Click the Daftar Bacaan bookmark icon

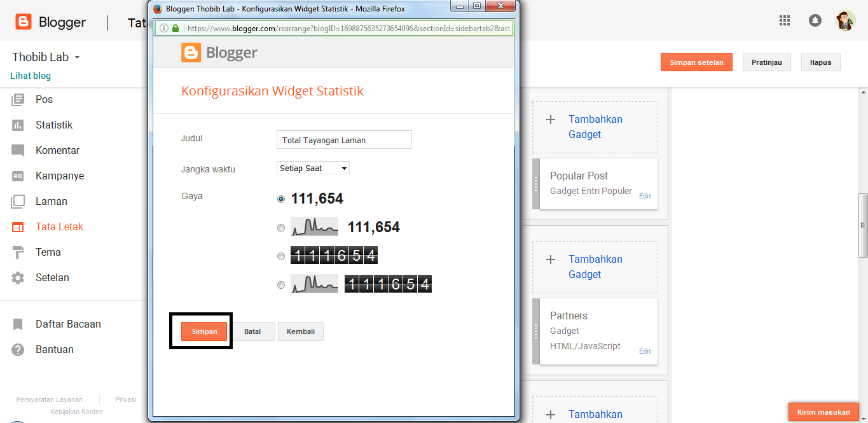point(18,324)
